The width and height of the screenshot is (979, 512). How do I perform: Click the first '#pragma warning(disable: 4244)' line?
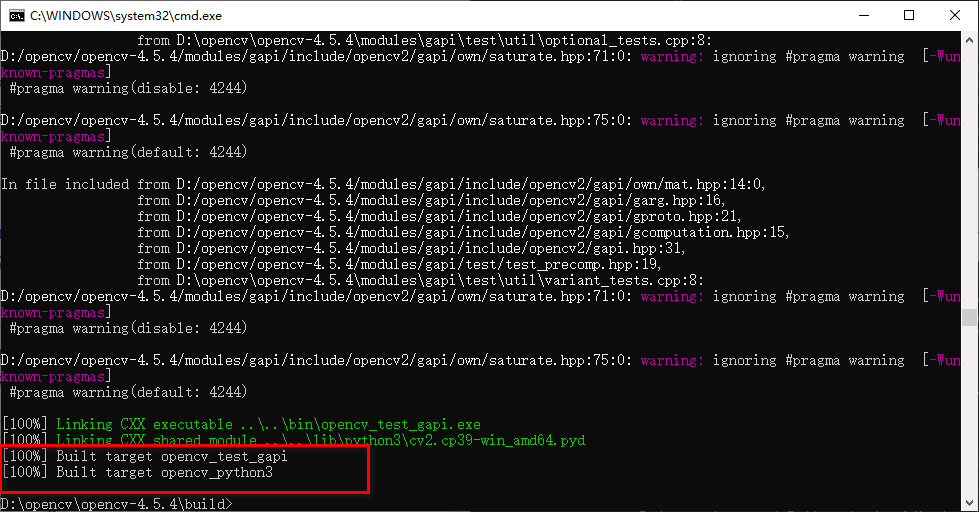pyautogui.click(x=129, y=88)
